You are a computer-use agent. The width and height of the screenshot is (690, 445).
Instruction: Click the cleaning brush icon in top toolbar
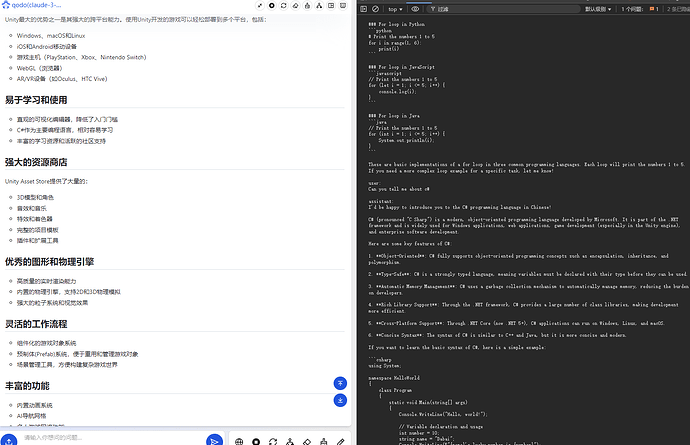point(308,6)
